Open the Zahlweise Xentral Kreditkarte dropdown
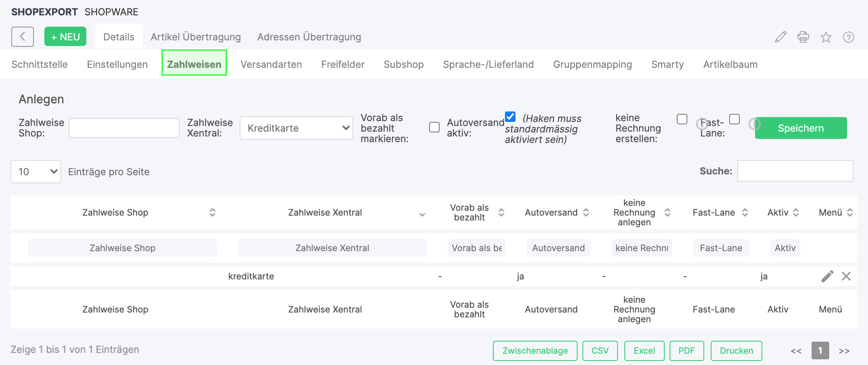 click(x=296, y=128)
